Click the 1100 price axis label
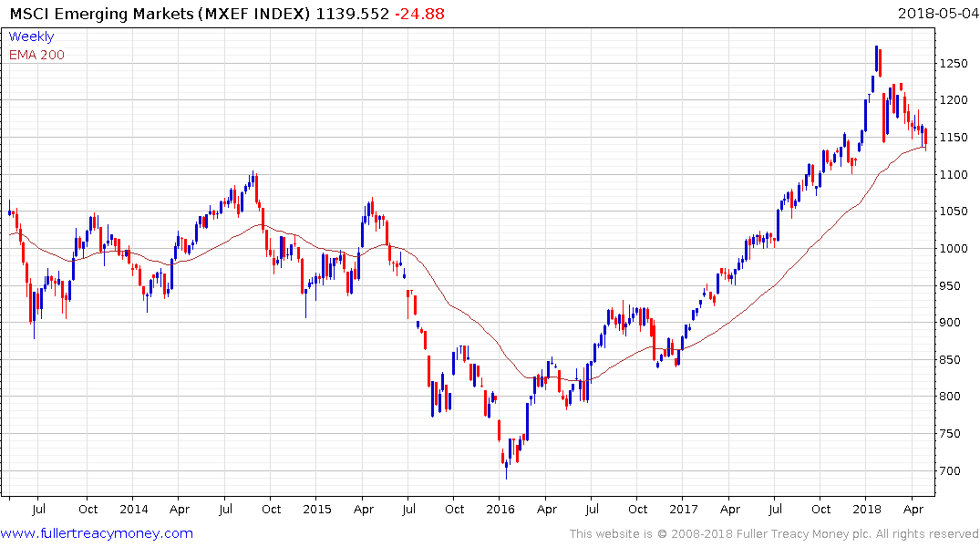This screenshot has height=547, width=980. click(954, 174)
